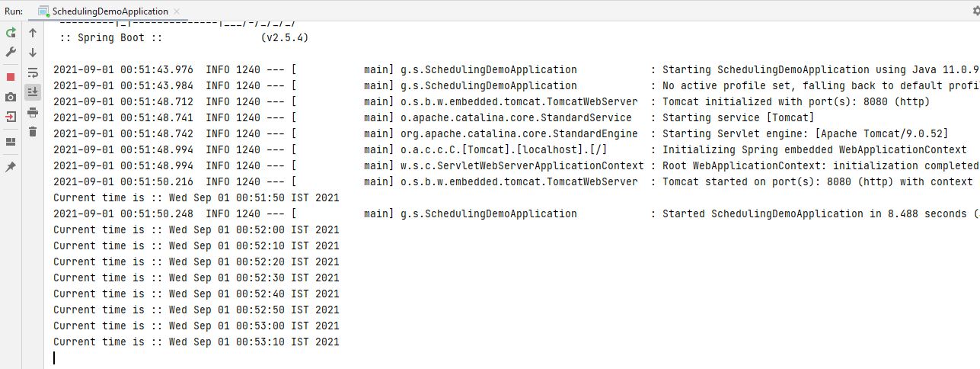Toggle scroll to end of console
The width and height of the screenshot is (980, 369).
coord(33,92)
